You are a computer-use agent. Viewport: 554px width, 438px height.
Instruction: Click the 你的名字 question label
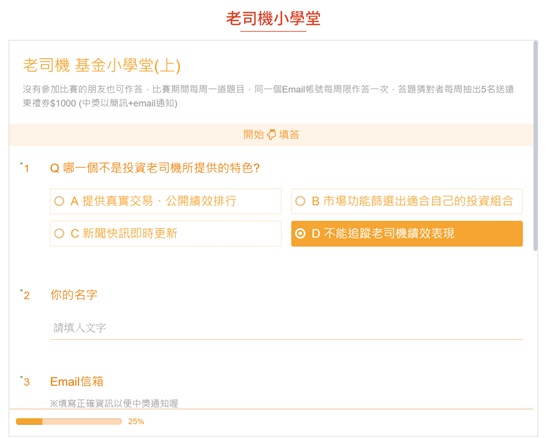tap(73, 295)
